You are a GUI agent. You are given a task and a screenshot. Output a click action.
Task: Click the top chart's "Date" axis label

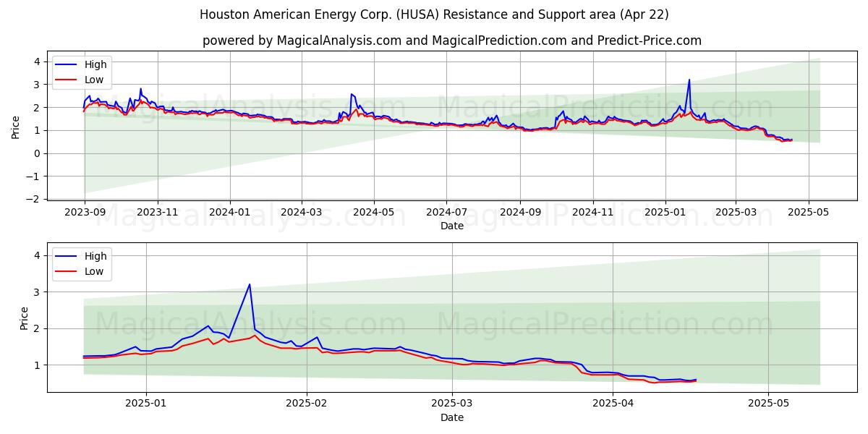pos(452,226)
